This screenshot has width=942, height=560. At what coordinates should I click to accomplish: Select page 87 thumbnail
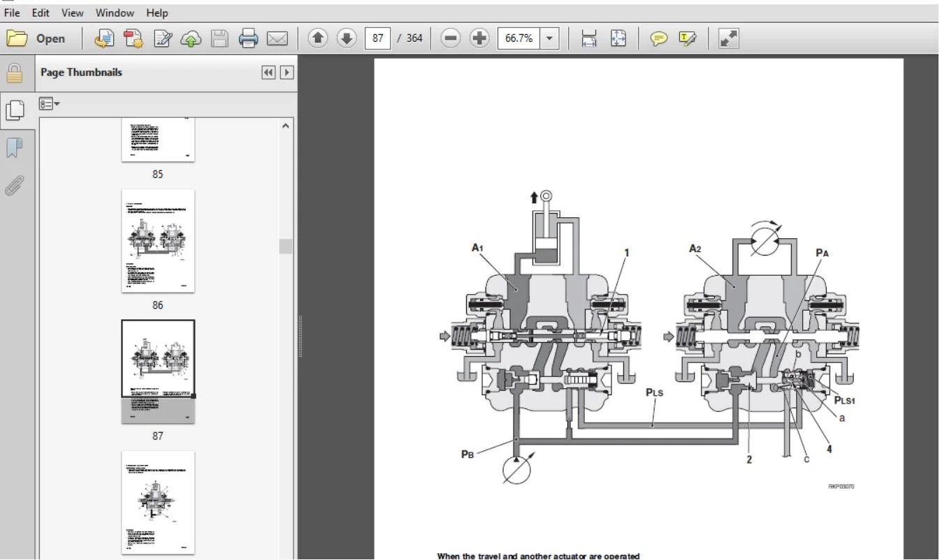tap(158, 371)
